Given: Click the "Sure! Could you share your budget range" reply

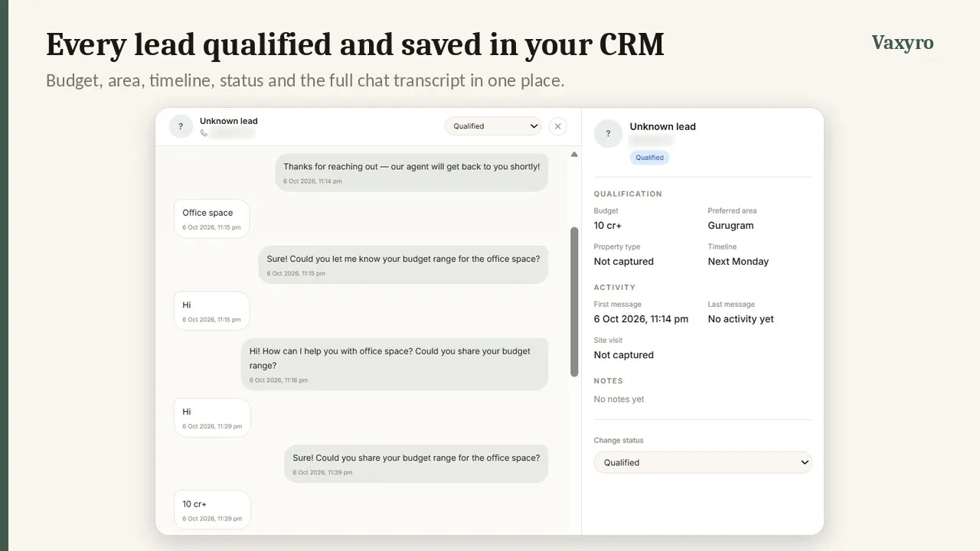Looking at the screenshot, I should pos(416,464).
